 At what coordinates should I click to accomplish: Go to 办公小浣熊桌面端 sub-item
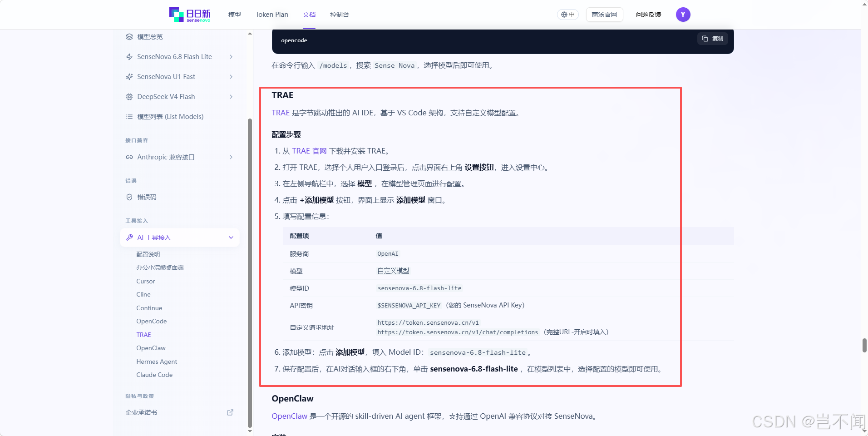(x=160, y=268)
